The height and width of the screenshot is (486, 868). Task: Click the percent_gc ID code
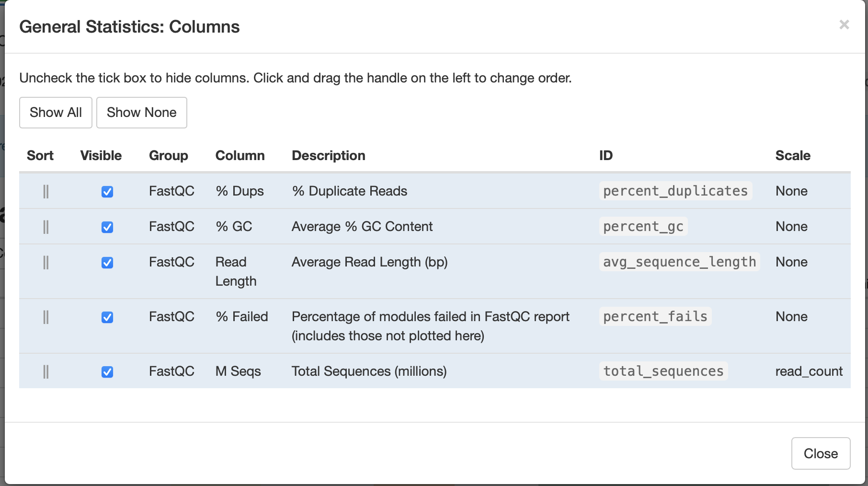point(643,226)
